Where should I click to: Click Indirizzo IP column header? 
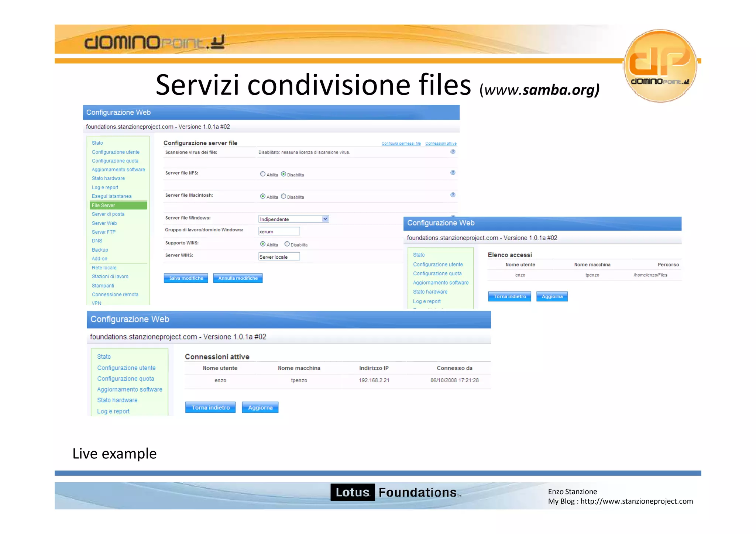tap(374, 368)
